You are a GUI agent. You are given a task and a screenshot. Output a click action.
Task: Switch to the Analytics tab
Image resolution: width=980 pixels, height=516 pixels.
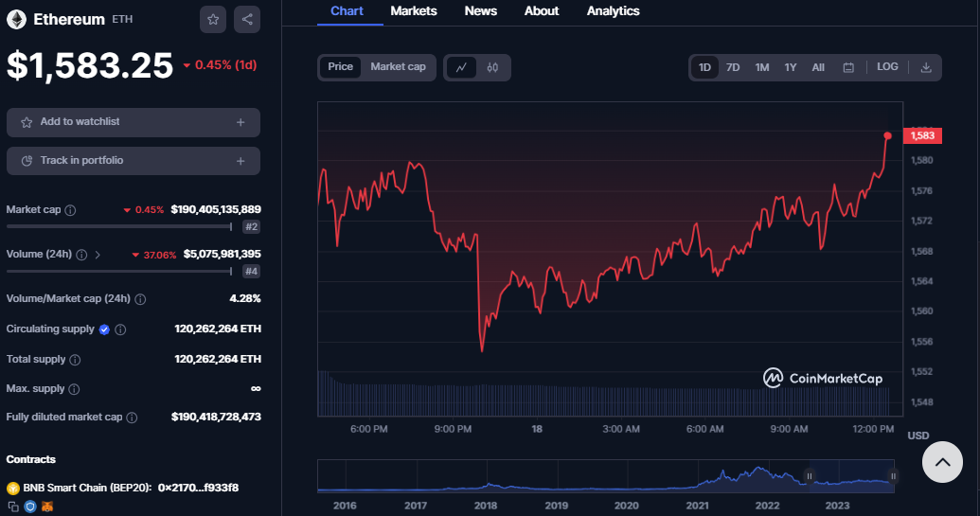(x=613, y=11)
